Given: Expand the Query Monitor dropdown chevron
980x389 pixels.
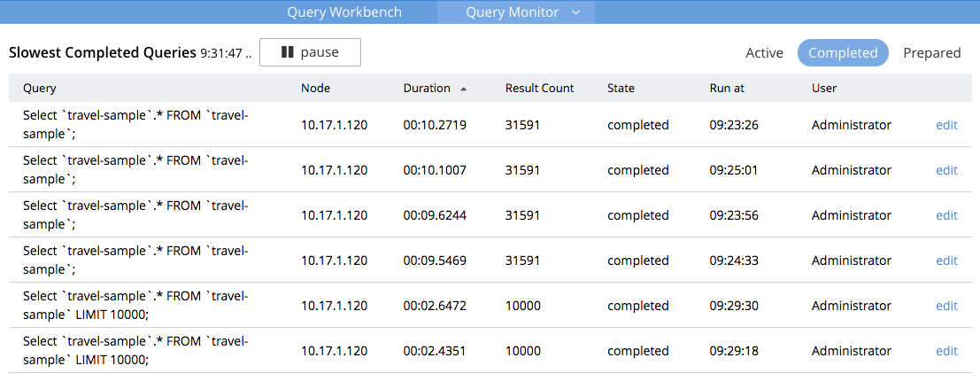Looking at the screenshot, I should pyautogui.click(x=576, y=12).
